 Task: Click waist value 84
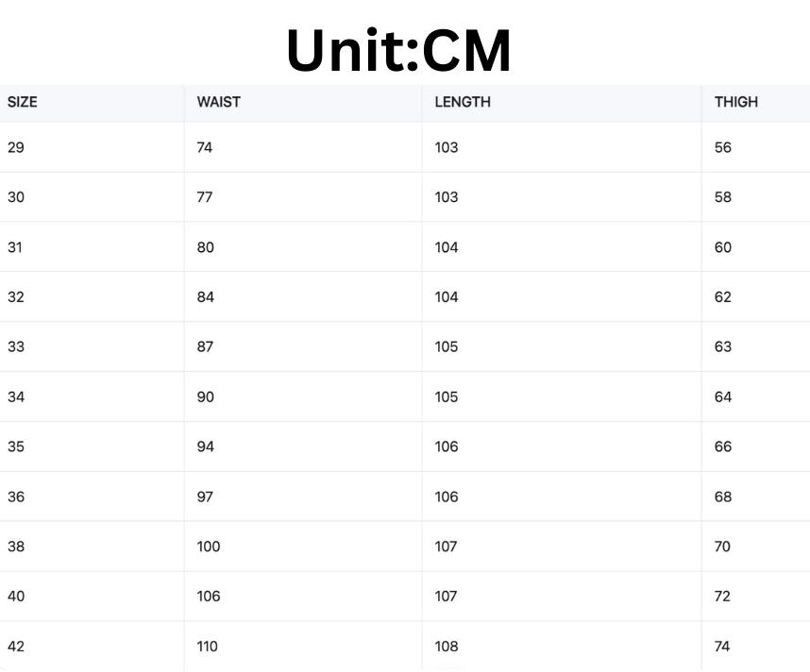(x=205, y=296)
